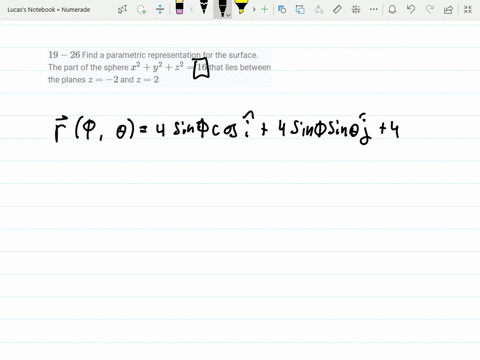480x360 pixels.
Task: Click the text 'the planes z = -2 and z = 2'
Action: coord(103,80)
